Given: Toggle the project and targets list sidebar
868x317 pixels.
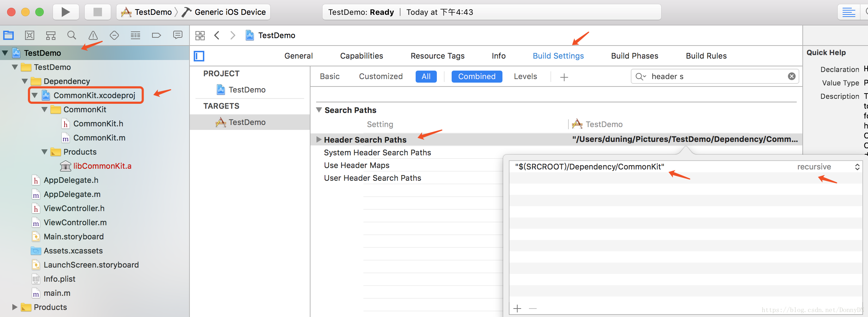Looking at the screenshot, I should (x=199, y=56).
